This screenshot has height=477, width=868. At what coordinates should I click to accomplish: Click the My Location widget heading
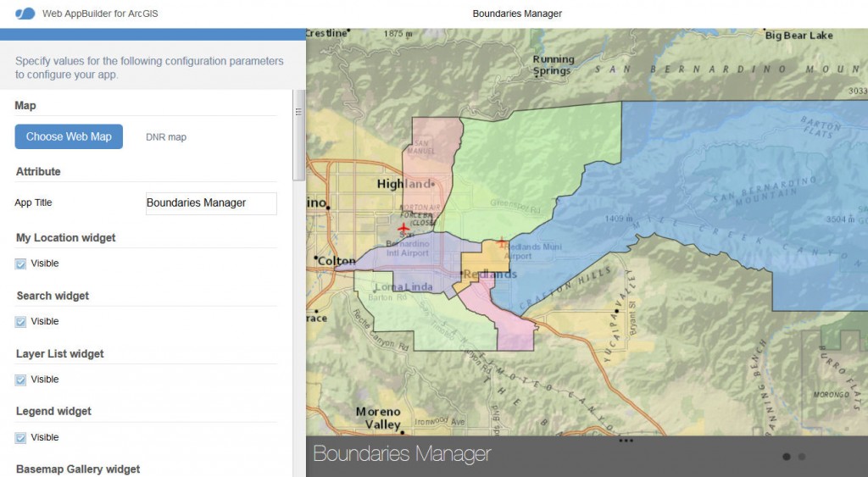[x=66, y=238]
